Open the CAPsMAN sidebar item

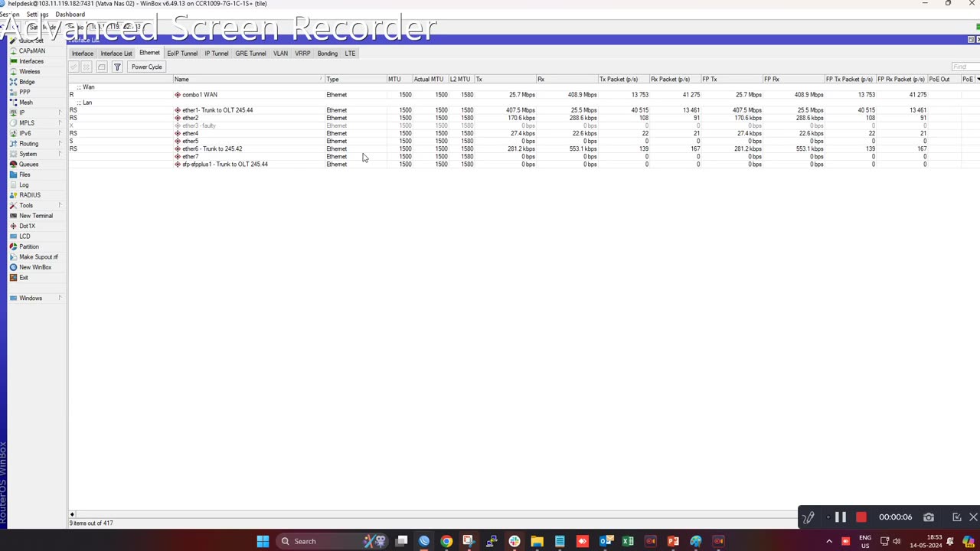pos(31,51)
